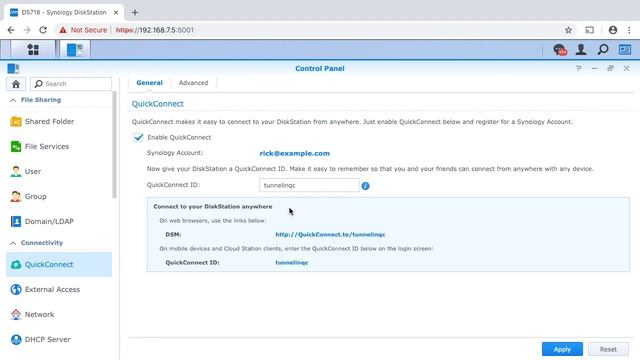Close the DS718 browser tab

[116, 13]
